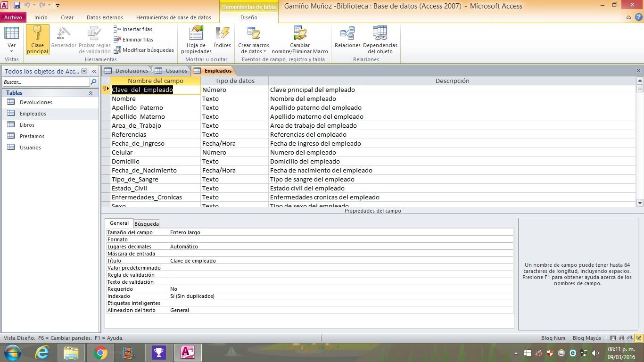The height and width of the screenshot is (362, 644).
Task: Click in the Buscar search field
Action: [x=45, y=82]
